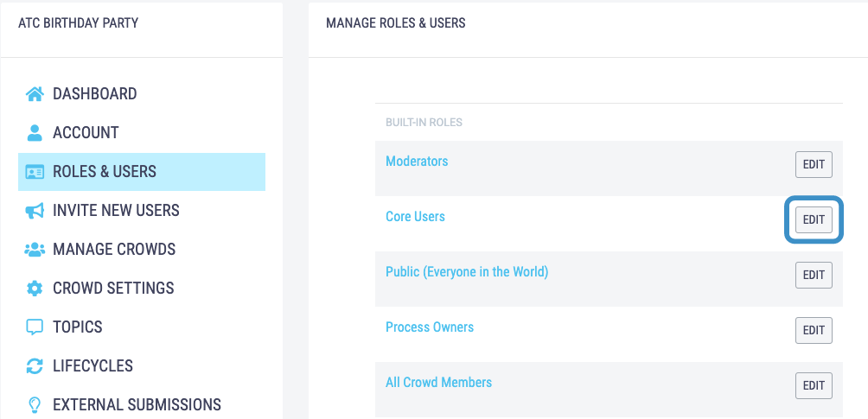Click the ATC BIRTHDAY PARTY title
This screenshot has width=868, height=419.
[78, 23]
